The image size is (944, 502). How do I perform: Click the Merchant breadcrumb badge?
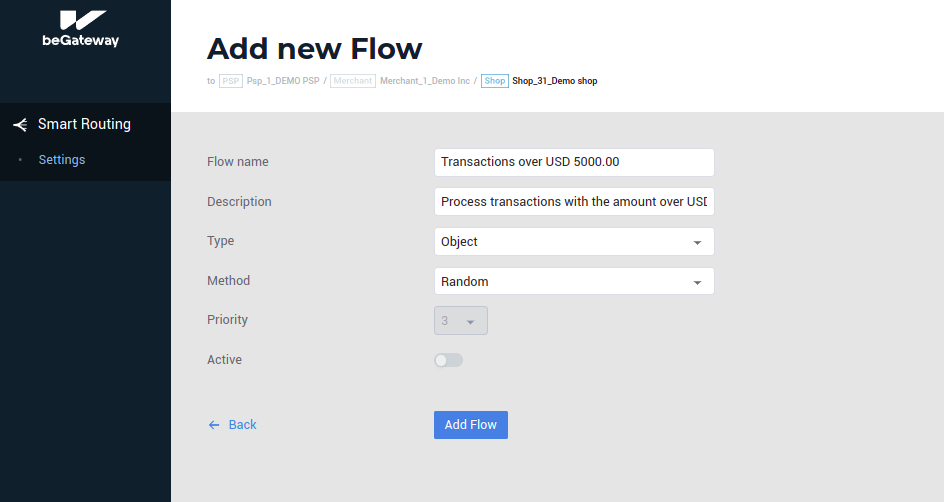pyautogui.click(x=352, y=81)
